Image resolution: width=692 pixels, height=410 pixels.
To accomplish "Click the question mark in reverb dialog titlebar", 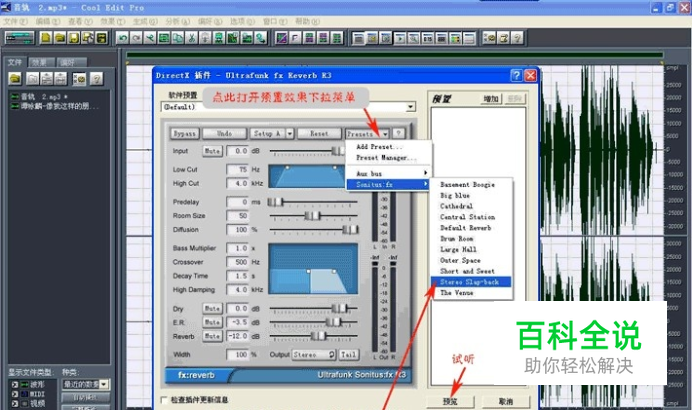I will pos(516,75).
